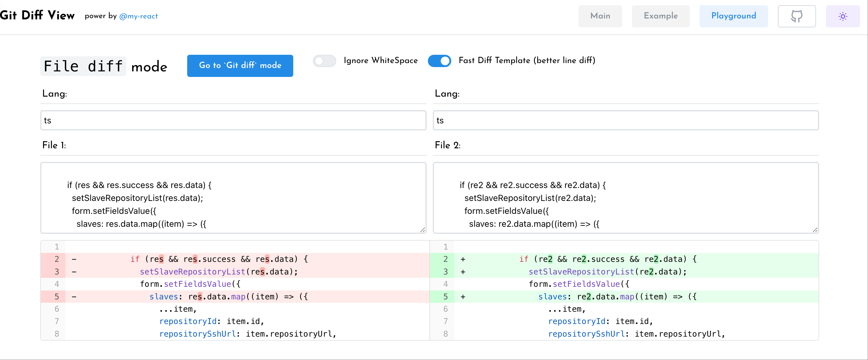Disable the Fast Diff Template switch
Viewport: 868px width, 360px height.
coord(440,61)
